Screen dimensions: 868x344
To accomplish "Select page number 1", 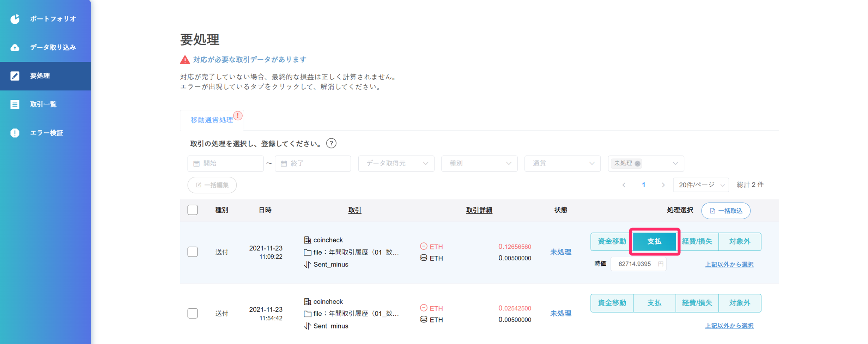I will click(x=644, y=185).
